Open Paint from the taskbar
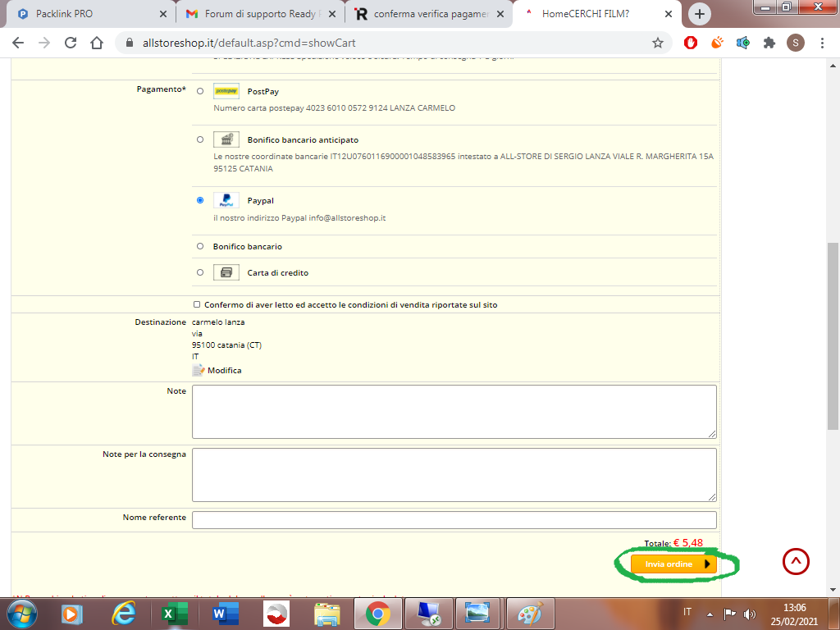The height and width of the screenshot is (630, 840). tap(531, 614)
